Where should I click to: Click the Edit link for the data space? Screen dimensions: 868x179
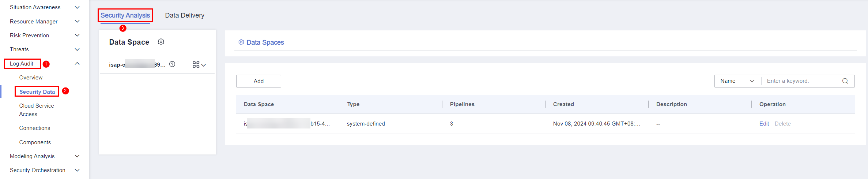pos(764,124)
